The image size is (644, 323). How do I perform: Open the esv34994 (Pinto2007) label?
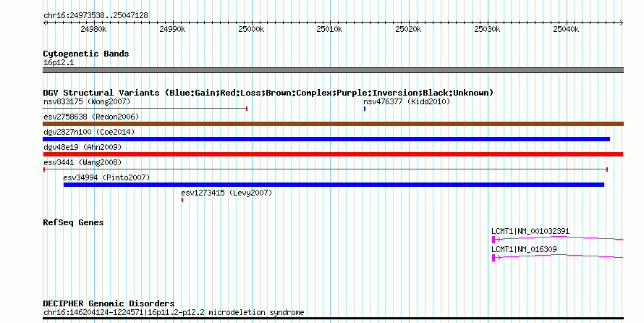click(x=107, y=177)
